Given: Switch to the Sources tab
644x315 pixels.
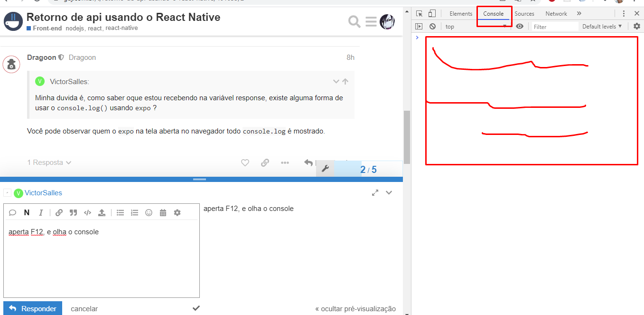Looking at the screenshot, I should tap(524, 14).
